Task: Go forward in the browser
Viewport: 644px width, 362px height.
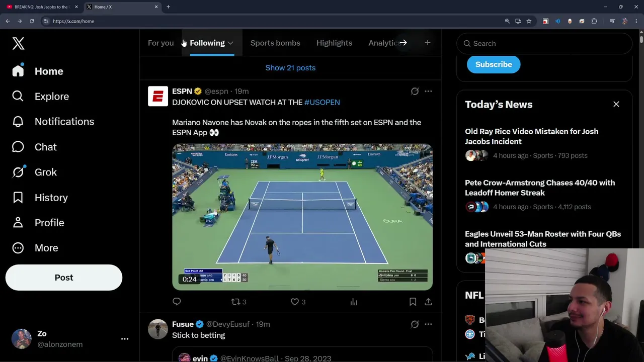Action: click(x=20, y=21)
